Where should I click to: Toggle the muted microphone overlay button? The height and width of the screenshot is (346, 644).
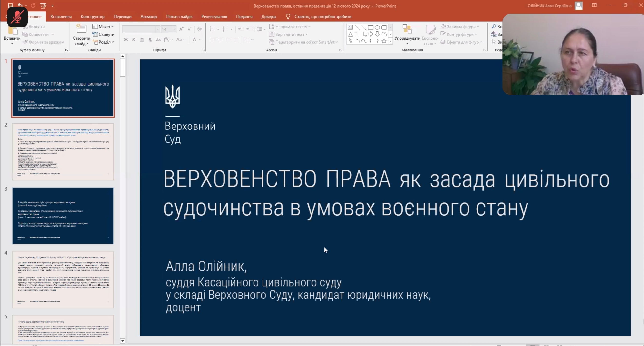coord(17,17)
